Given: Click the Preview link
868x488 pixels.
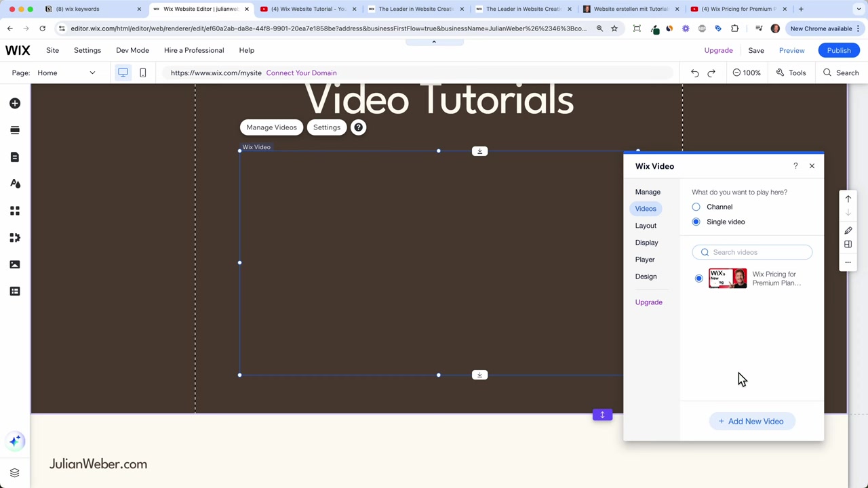Looking at the screenshot, I should (x=791, y=50).
